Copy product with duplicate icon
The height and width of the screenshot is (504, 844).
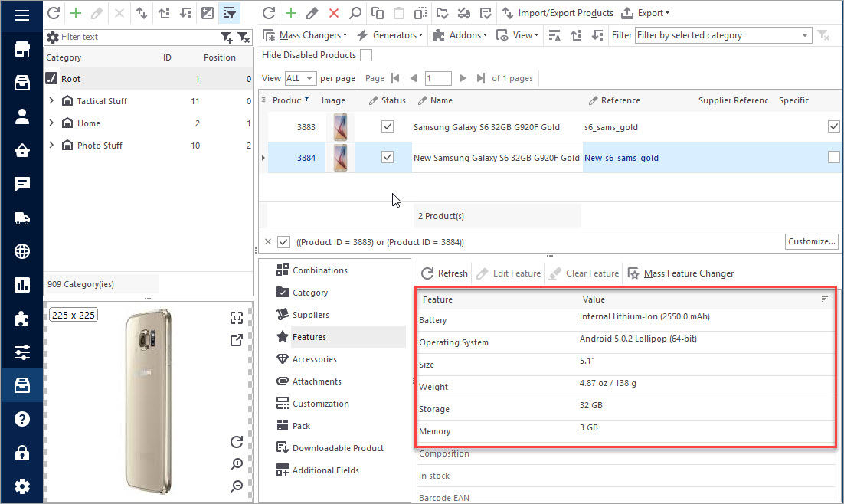click(x=378, y=13)
